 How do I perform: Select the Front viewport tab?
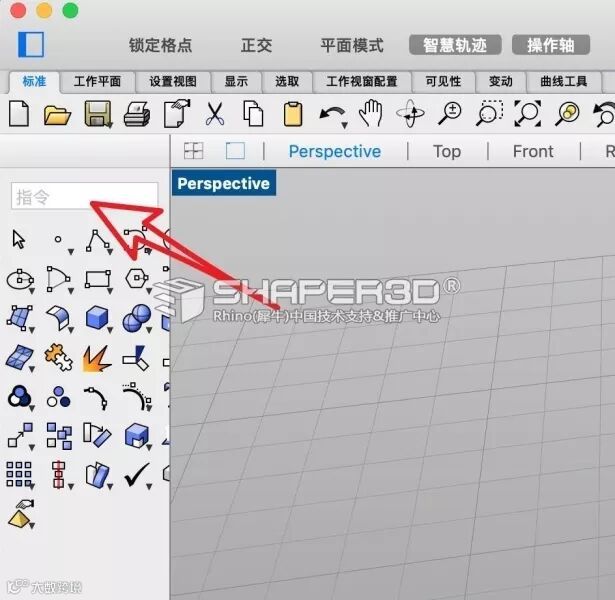coord(533,151)
